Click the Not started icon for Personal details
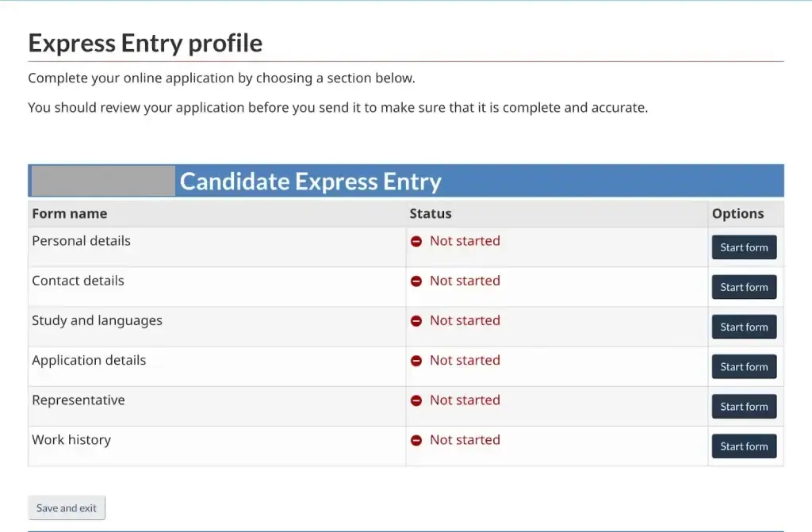This screenshot has height=532, width=812. 416,241
